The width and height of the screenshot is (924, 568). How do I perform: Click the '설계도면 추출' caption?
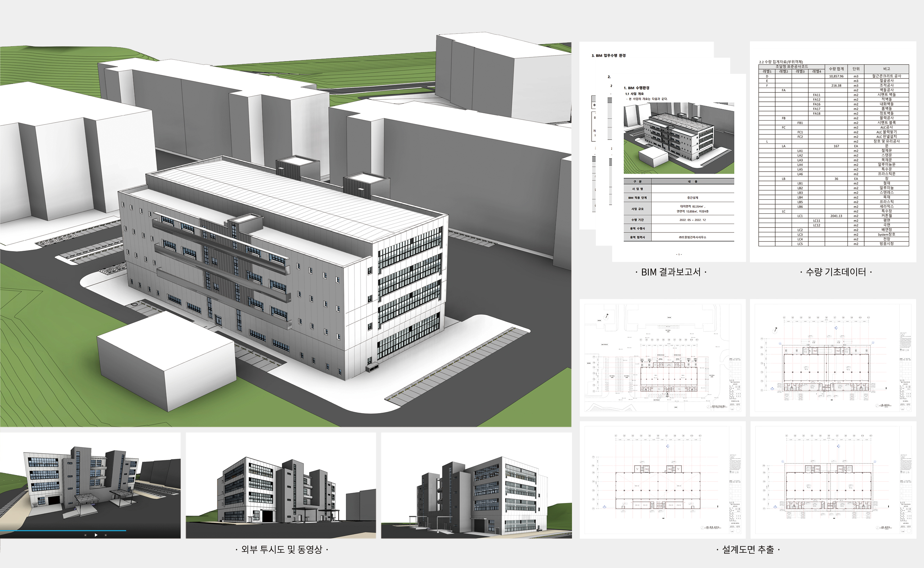pyautogui.click(x=748, y=550)
